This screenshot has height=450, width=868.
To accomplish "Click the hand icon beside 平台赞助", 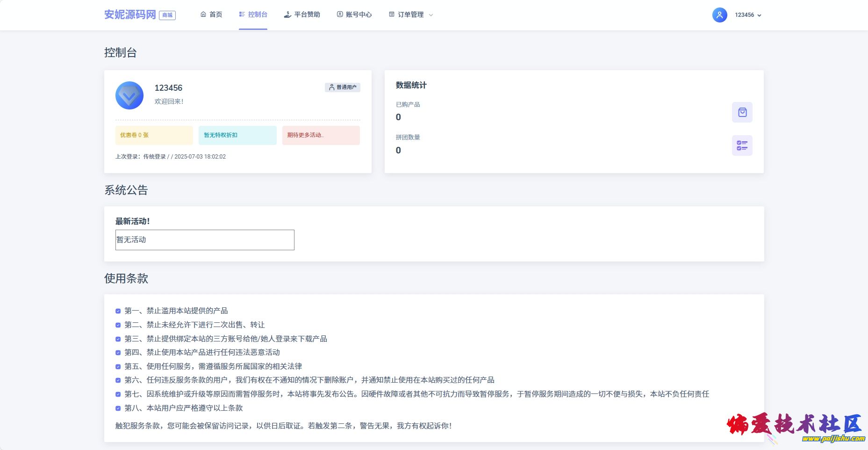I will [287, 15].
